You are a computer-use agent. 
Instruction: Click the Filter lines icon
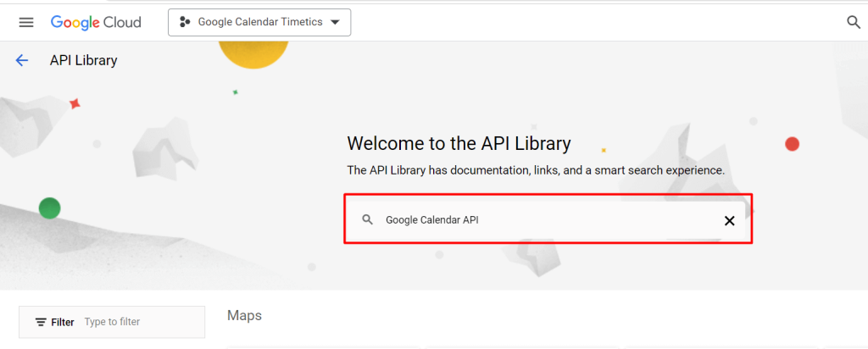click(41, 322)
